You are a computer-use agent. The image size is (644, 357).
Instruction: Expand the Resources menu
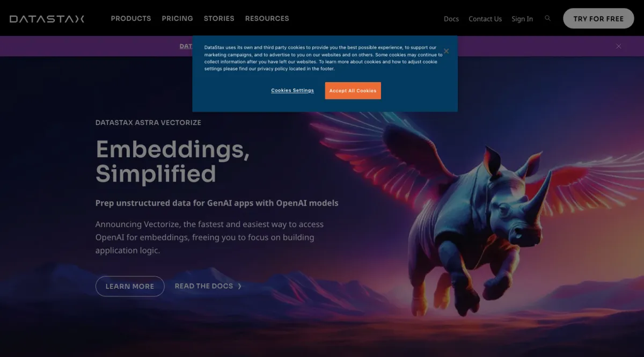(267, 18)
